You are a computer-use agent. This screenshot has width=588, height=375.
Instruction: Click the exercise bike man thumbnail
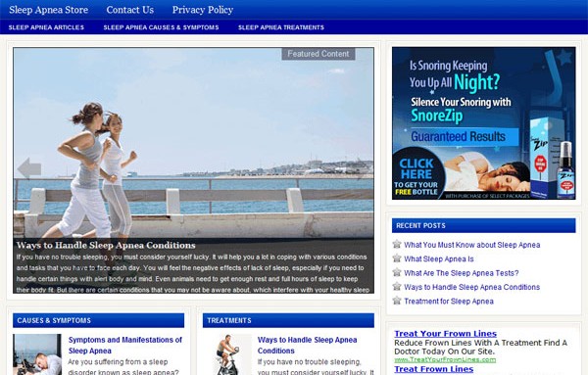coord(227,354)
